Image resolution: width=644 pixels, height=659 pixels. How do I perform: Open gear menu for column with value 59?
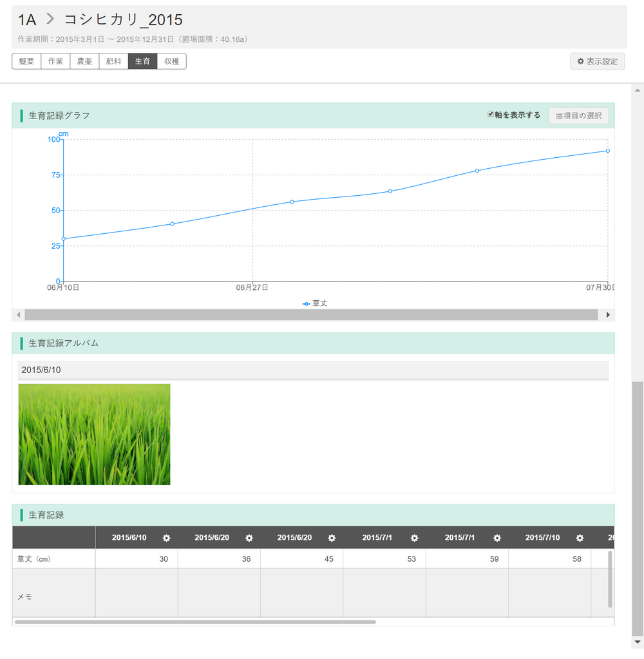coord(497,538)
